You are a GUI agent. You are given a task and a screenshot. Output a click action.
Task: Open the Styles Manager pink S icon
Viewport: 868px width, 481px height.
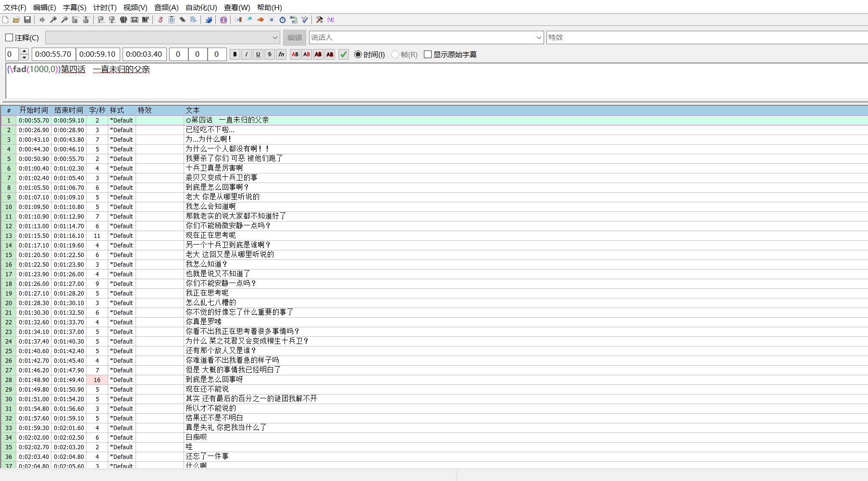pos(161,20)
